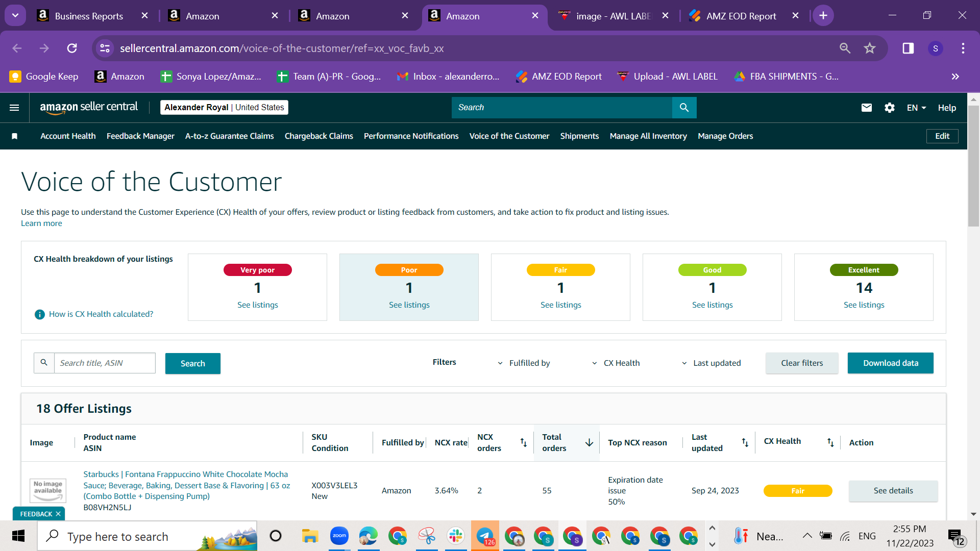Reload the page with the refresh icon
The image size is (980, 551).
72,48
